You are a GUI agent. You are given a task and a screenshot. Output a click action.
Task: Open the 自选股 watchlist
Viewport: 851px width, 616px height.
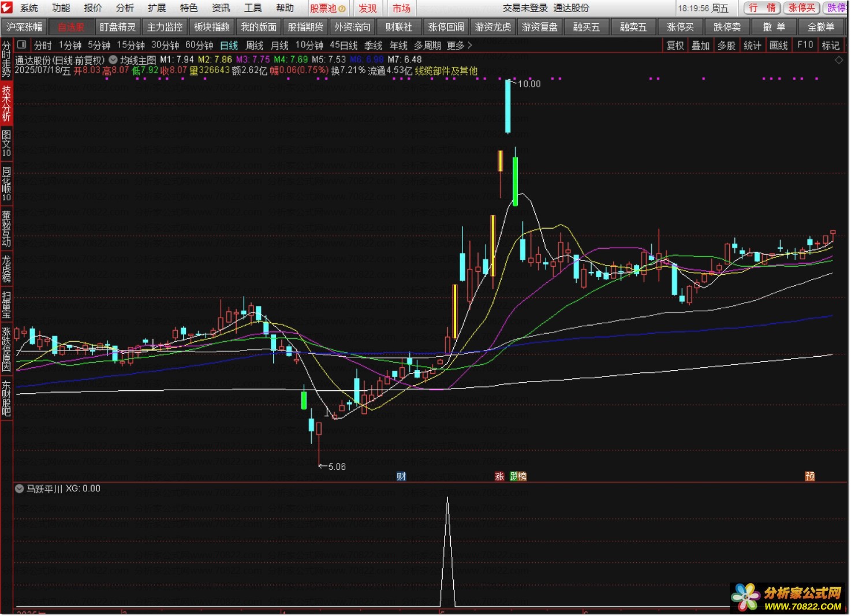point(71,27)
